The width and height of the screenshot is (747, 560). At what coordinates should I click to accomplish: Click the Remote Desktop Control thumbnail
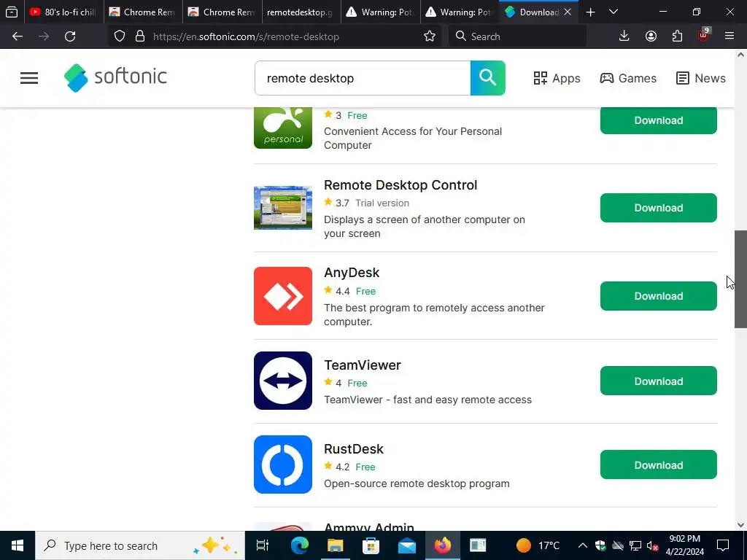tap(283, 208)
